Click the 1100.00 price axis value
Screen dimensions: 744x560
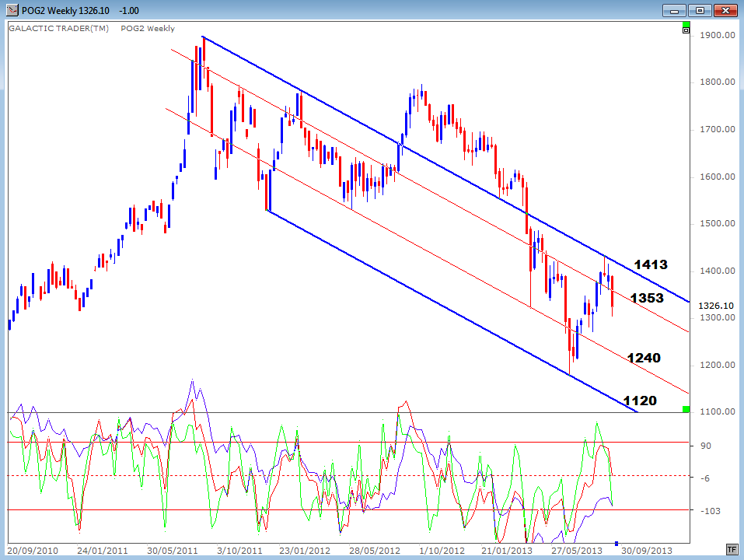(x=718, y=411)
